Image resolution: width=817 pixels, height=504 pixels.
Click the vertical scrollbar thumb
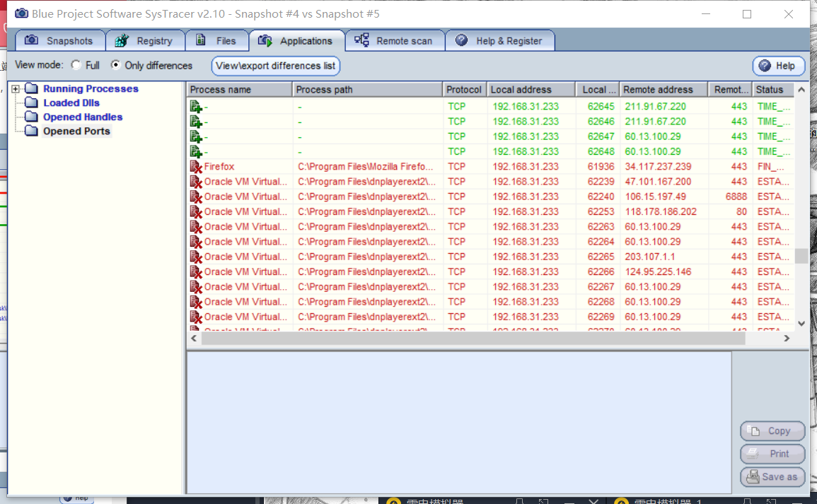(x=801, y=256)
